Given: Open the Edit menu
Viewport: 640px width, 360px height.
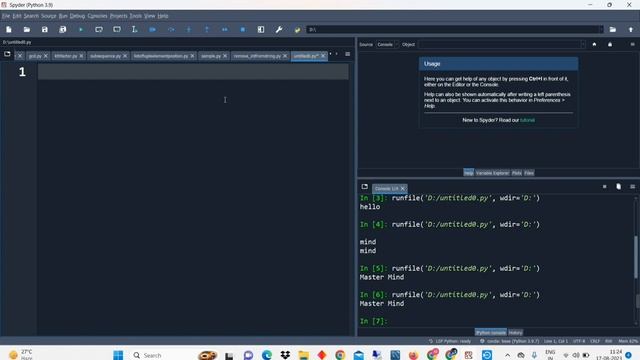Looking at the screenshot, I should click(x=17, y=16).
